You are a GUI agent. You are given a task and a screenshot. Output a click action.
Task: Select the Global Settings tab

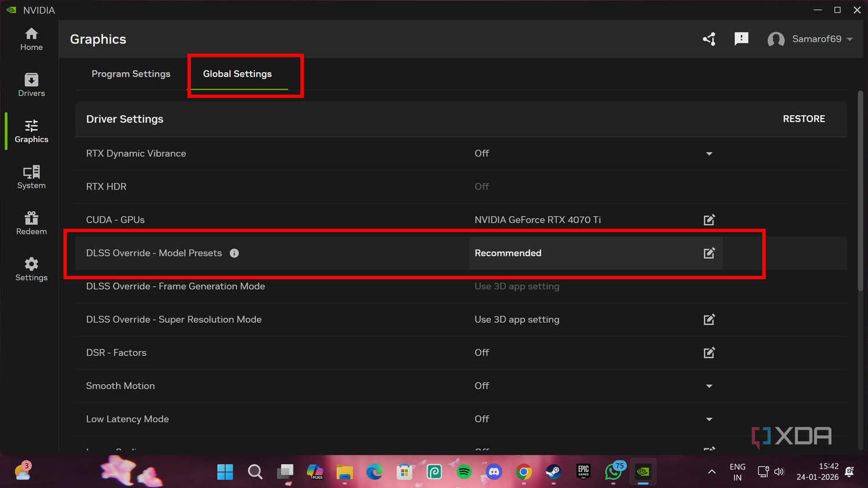click(x=237, y=74)
